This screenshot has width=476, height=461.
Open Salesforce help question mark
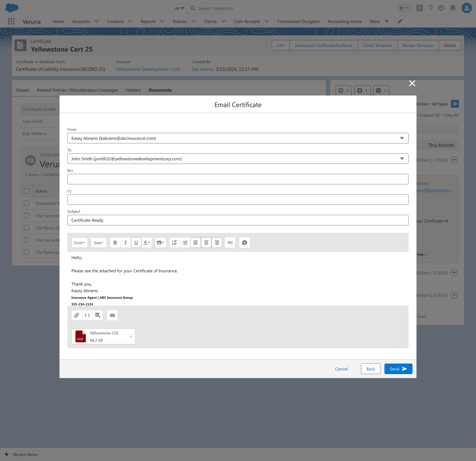pyautogui.click(x=430, y=8)
